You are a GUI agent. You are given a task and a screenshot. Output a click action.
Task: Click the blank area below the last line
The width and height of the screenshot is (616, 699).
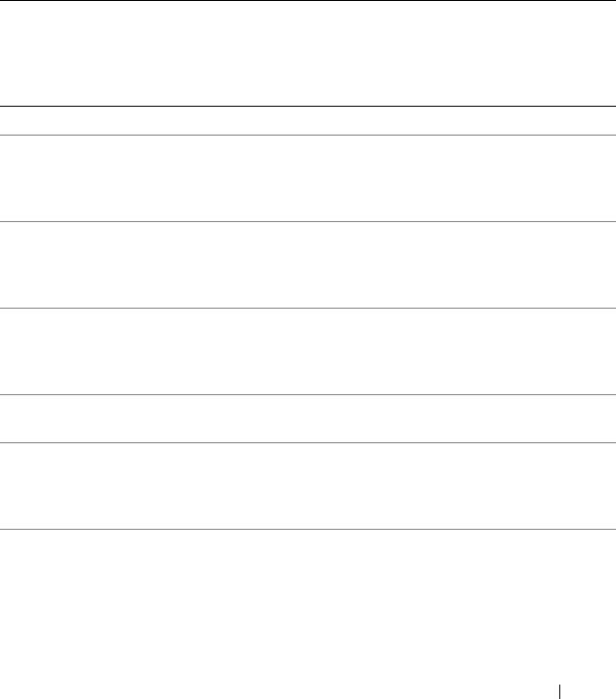pyautogui.click(x=308, y=614)
